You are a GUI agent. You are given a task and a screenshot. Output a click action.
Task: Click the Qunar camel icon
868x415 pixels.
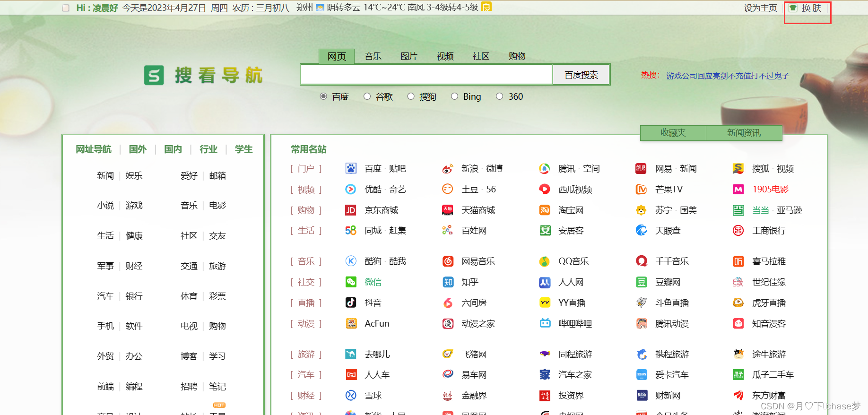pyautogui.click(x=351, y=354)
